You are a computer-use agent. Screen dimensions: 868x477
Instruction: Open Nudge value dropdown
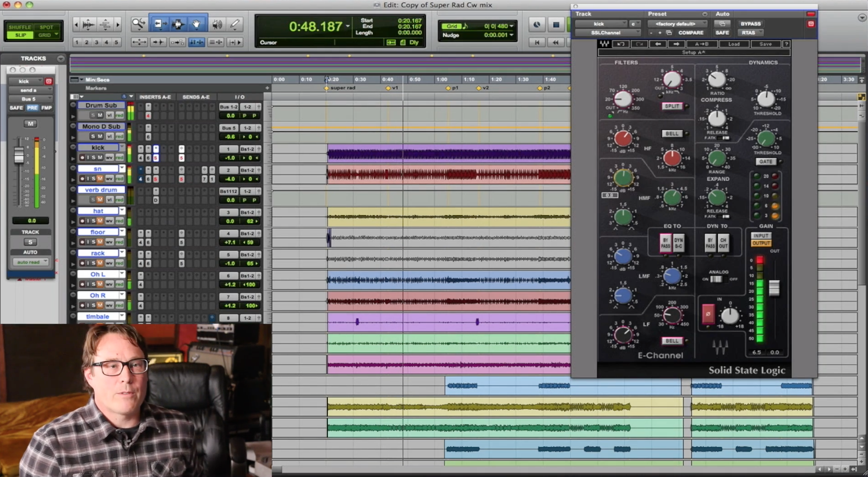pos(511,35)
